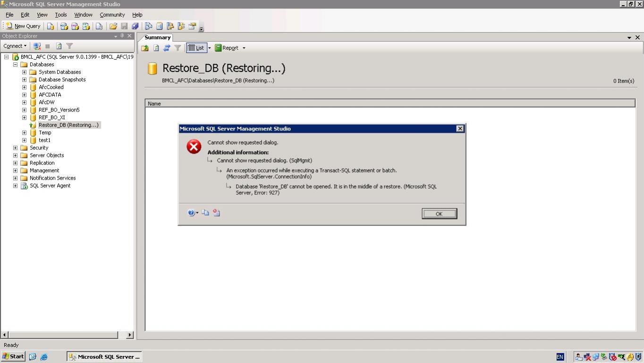This screenshot has height=363, width=644.
Task: Click the Filter icon in Summary toolbar
Action: tap(178, 48)
